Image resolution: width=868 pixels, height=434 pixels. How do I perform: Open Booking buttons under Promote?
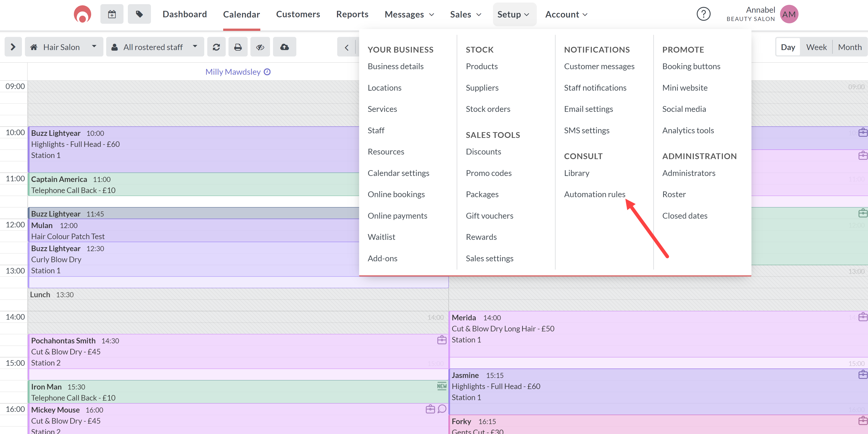pos(691,66)
